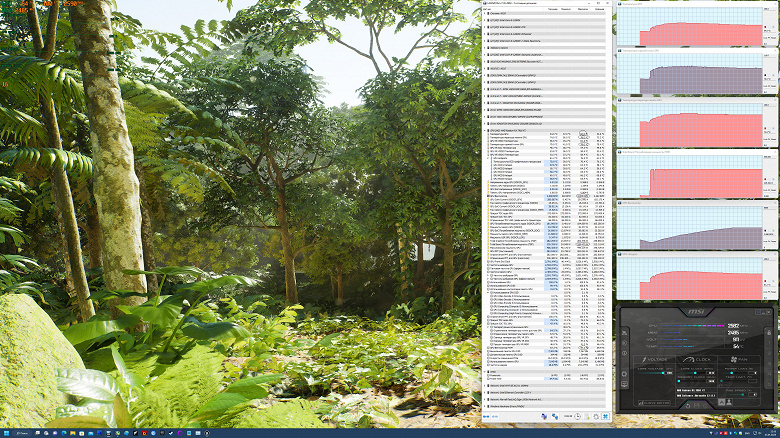Screen dimensions: 780x438
Task: Adjust the Power Limit slider handle
Action: [x=732, y=373]
